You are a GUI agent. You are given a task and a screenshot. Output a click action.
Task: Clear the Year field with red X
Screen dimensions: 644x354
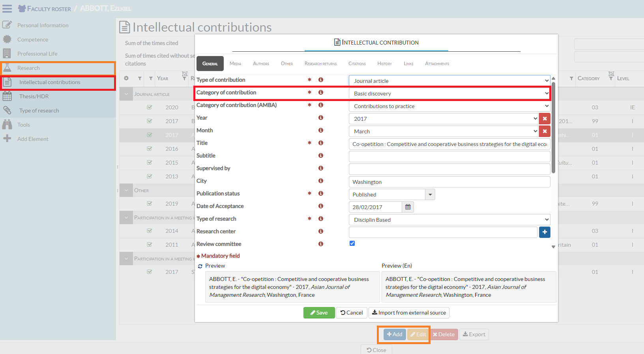545,119
